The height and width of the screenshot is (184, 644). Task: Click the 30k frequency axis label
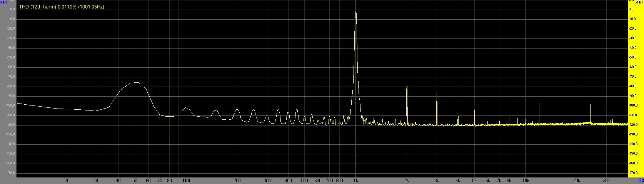(606, 180)
